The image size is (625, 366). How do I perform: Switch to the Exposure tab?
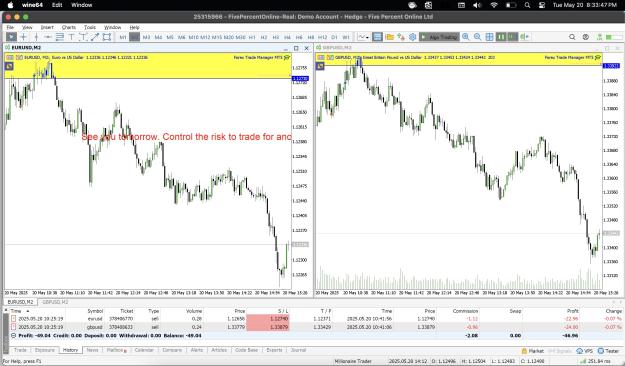click(45, 350)
